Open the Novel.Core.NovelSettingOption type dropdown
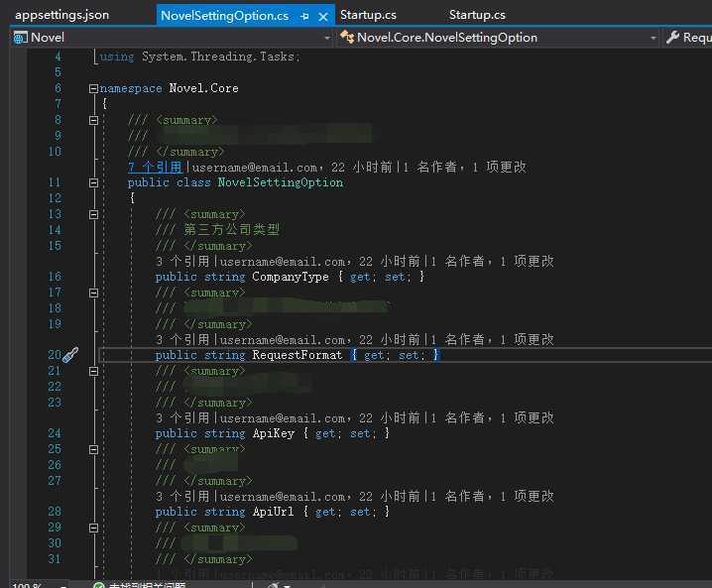This screenshot has width=712, height=588. pyautogui.click(x=653, y=38)
